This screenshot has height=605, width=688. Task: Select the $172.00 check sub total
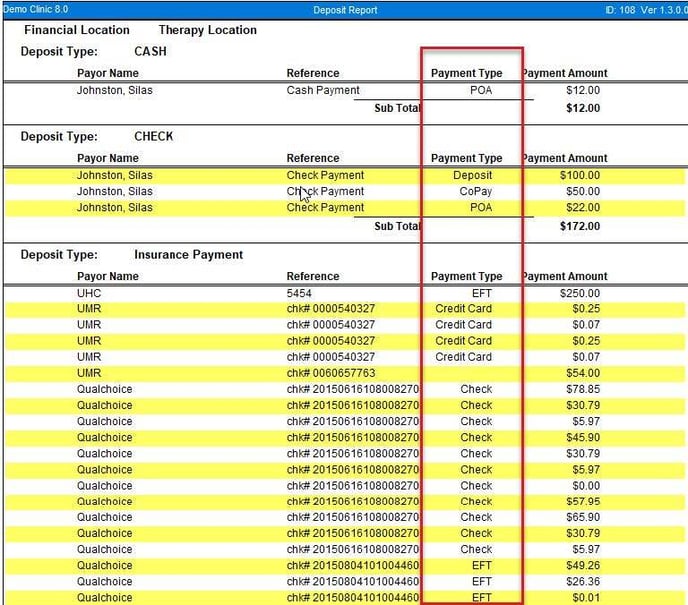point(580,227)
